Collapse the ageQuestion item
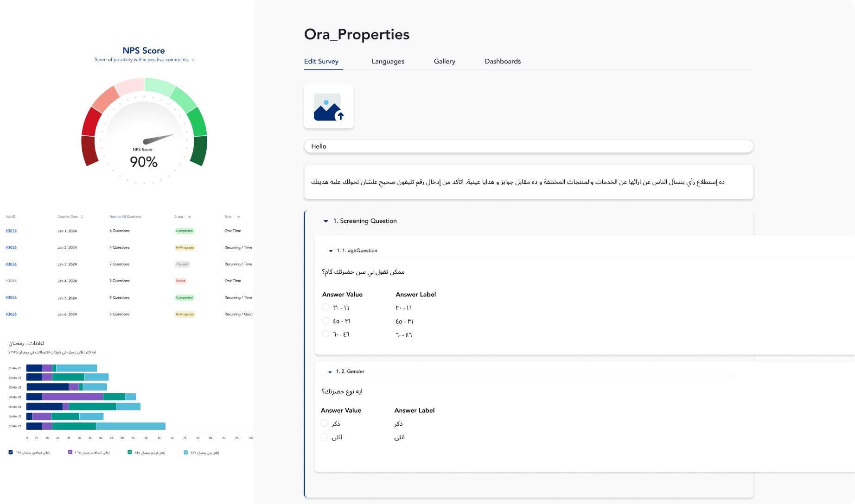This screenshot has height=504, width=855. point(331,251)
